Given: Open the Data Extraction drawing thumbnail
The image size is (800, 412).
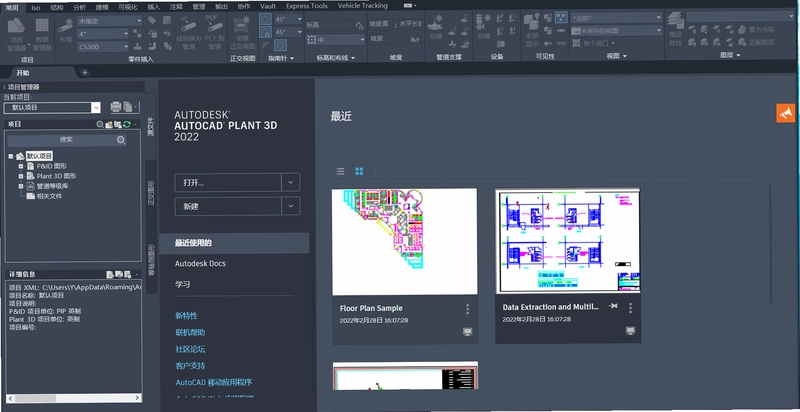Looking at the screenshot, I should pos(567,241).
